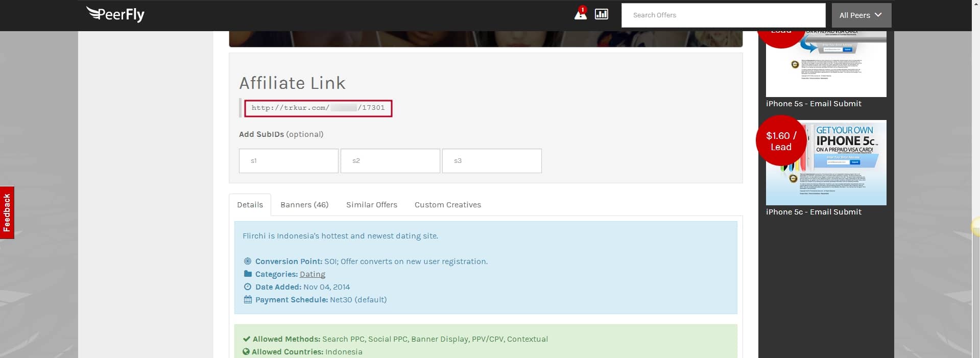Focus the Search Offers field
This screenshot has height=358, width=980.
pos(723,15)
